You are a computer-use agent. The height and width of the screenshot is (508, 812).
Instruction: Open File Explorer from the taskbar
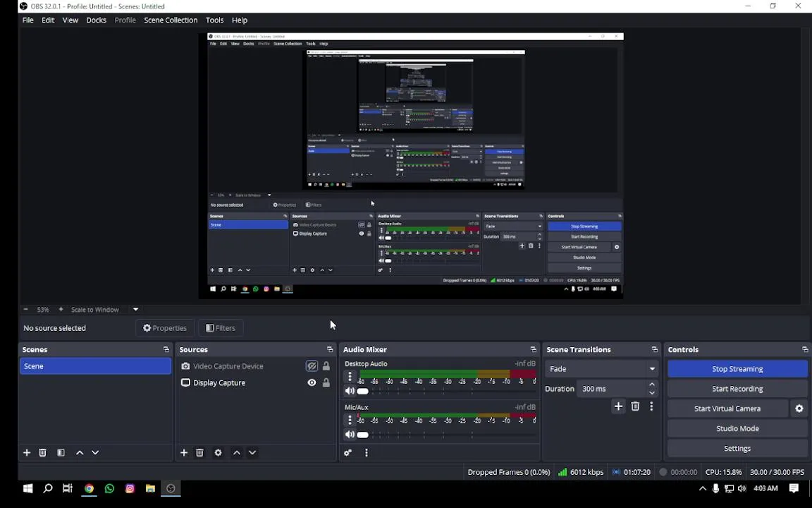point(150,488)
